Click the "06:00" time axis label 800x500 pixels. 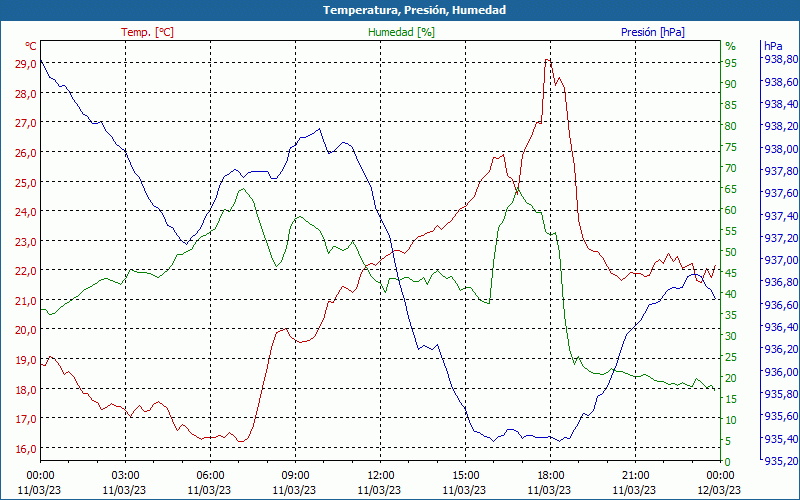coord(210,476)
